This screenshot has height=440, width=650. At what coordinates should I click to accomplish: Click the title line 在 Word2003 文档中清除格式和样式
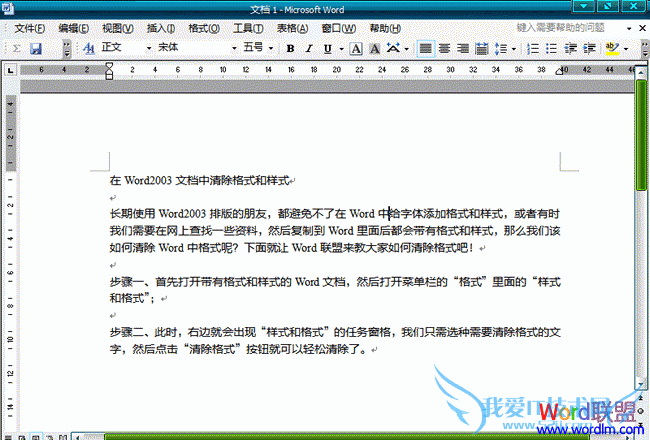coord(199,180)
